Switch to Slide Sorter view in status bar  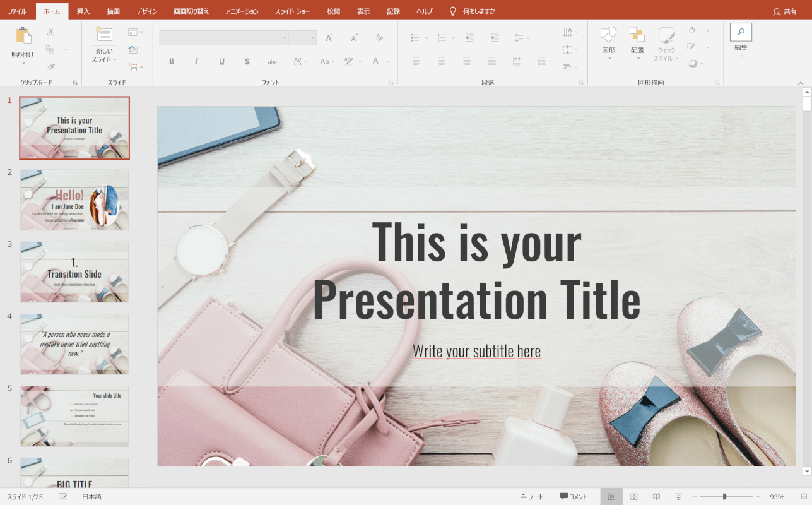(x=634, y=497)
